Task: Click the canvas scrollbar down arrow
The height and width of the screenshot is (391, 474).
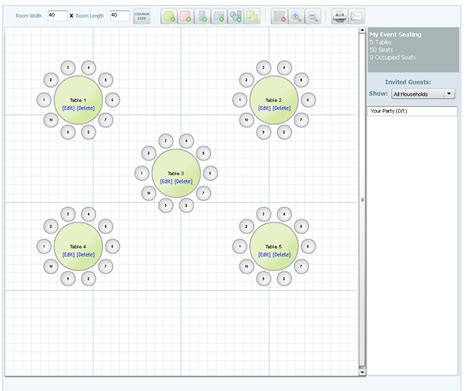Action: [x=362, y=372]
